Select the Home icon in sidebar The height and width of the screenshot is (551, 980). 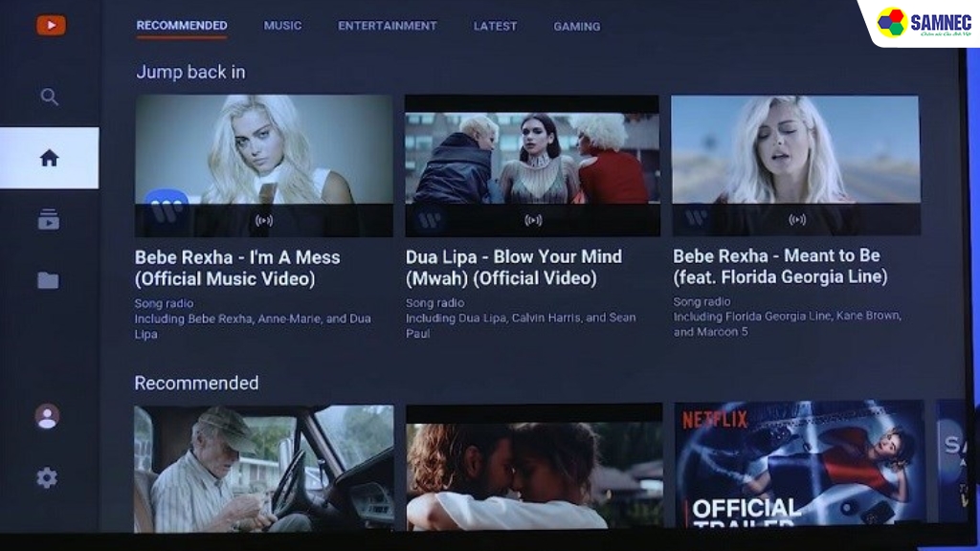49,158
